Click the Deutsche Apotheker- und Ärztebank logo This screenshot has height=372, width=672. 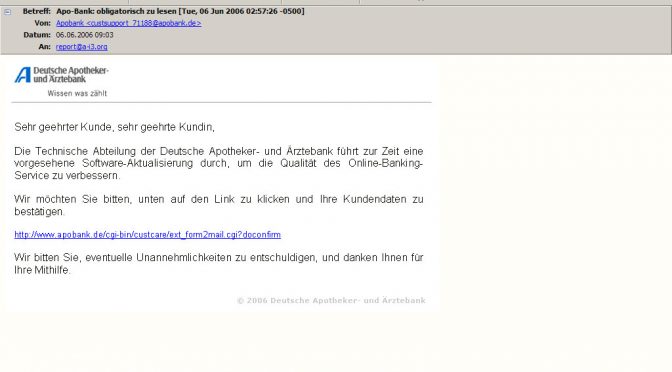point(61,75)
